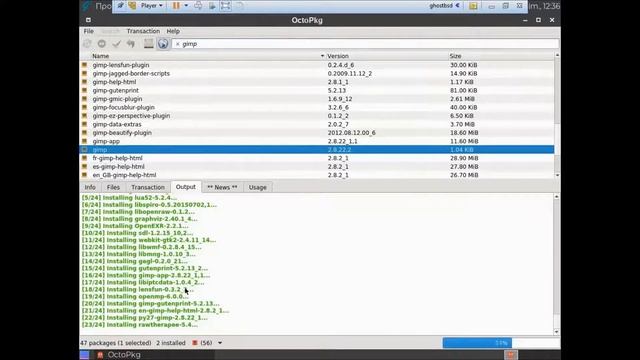Viewport: 640px width, 360px height.
Task: Open the Help menu
Action: 173,31
